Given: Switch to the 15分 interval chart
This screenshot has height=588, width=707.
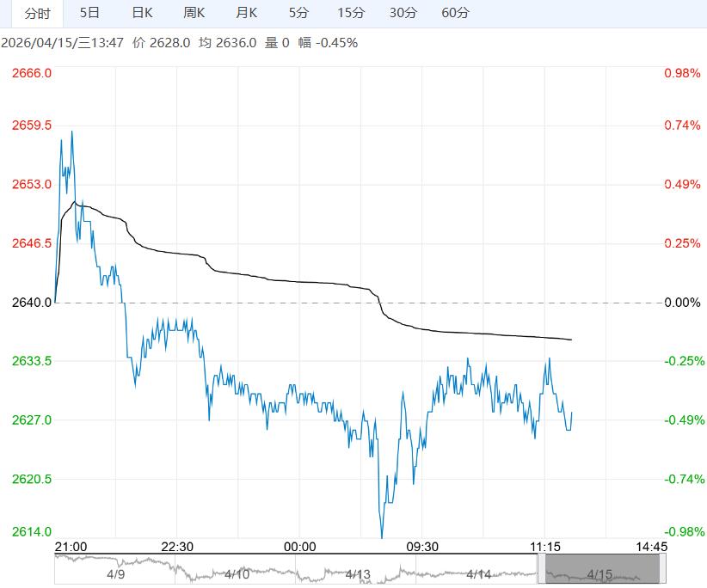Looking at the screenshot, I should 351,13.
